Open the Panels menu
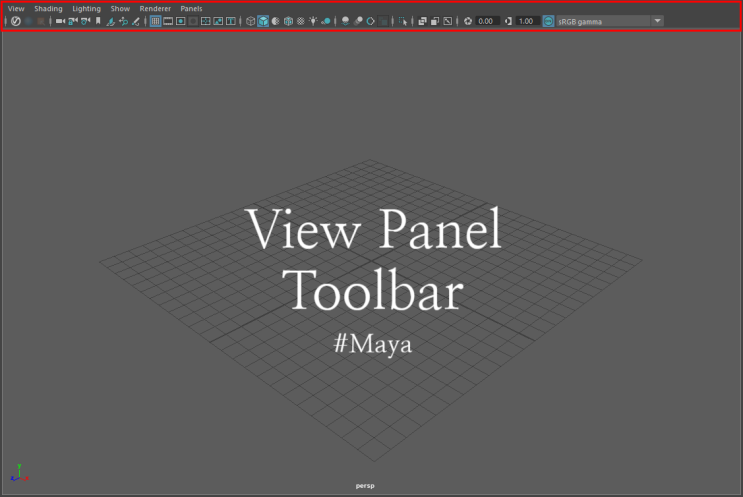The image size is (743, 497). pyautogui.click(x=191, y=9)
